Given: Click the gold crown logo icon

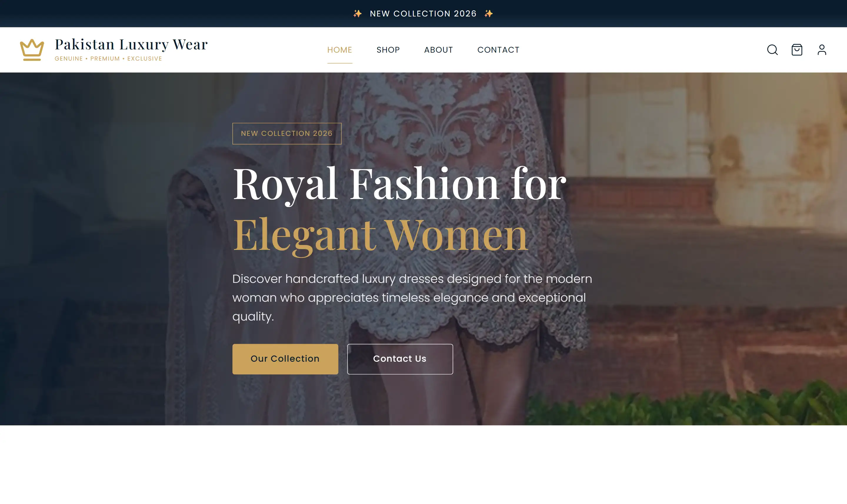Looking at the screenshot, I should (x=32, y=50).
